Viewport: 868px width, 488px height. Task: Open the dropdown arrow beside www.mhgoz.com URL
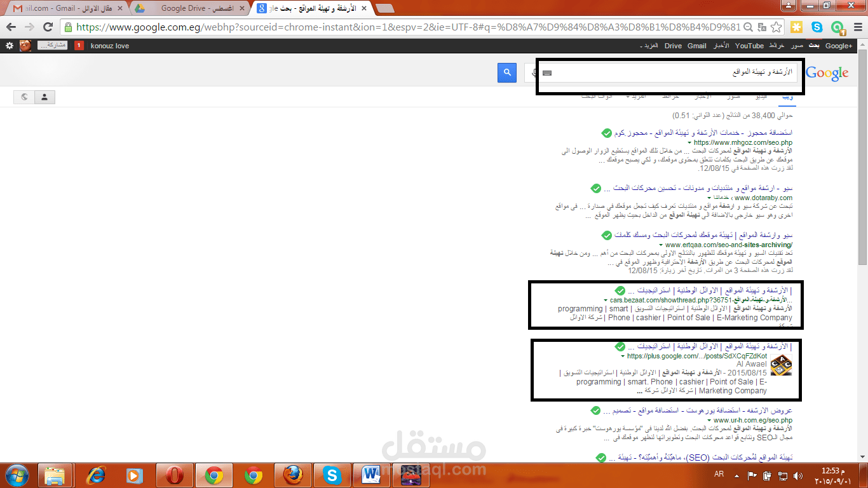(689, 143)
